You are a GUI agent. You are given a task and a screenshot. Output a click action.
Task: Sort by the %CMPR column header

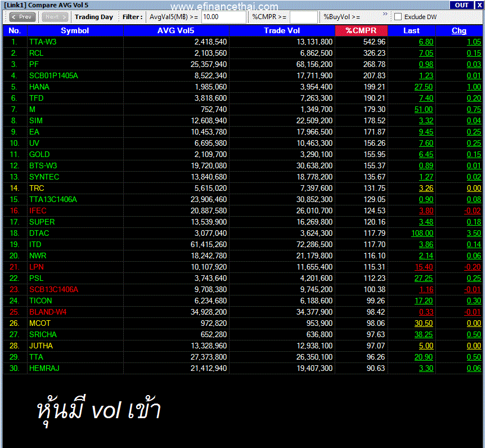tap(361, 31)
